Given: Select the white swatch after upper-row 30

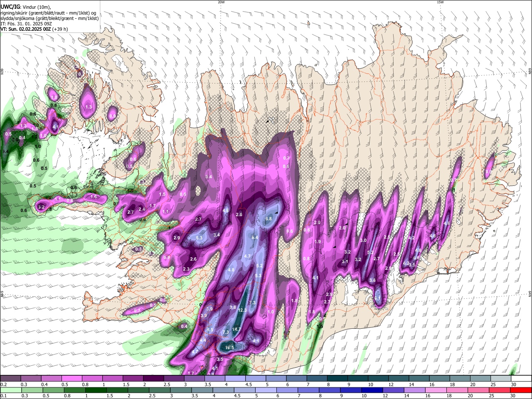Looking at the screenshot, I should (x=521, y=378).
